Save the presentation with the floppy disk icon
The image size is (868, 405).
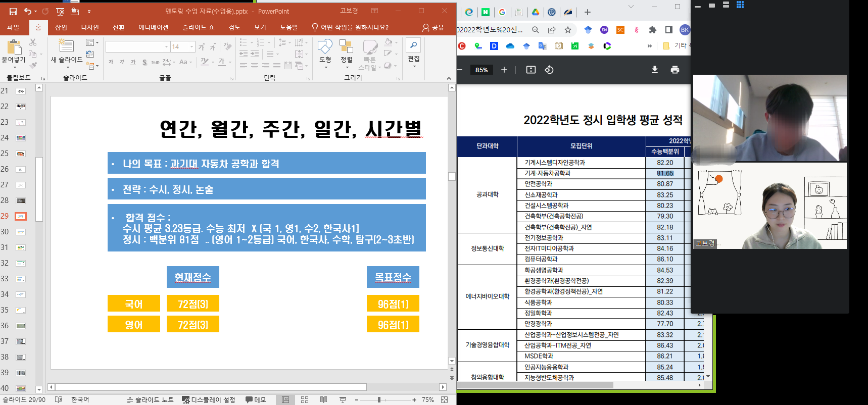[x=13, y=11]
